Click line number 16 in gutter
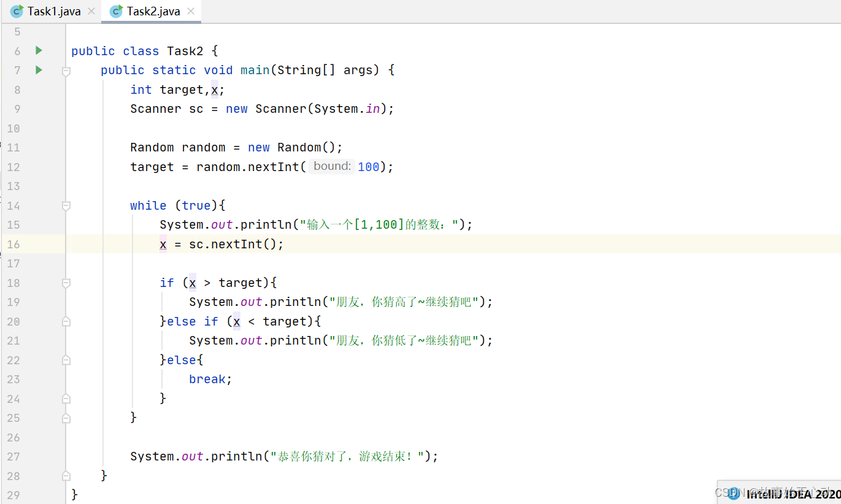 pyautogui.click(x=13, y=244)
